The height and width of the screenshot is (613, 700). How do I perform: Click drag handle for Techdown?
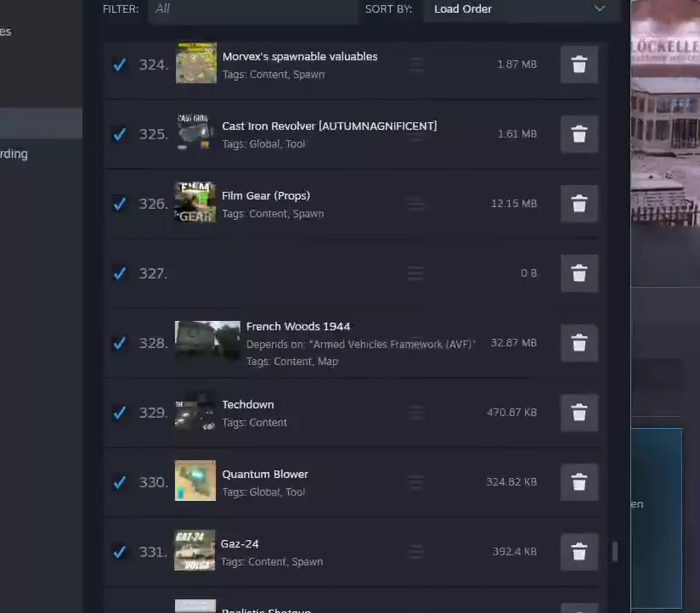[416, 413]
